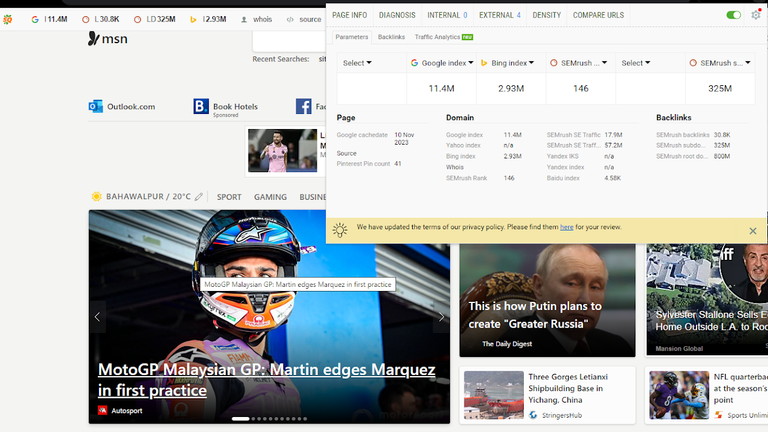Click the lightbulb icon in the notice bar

coord(339,230)
